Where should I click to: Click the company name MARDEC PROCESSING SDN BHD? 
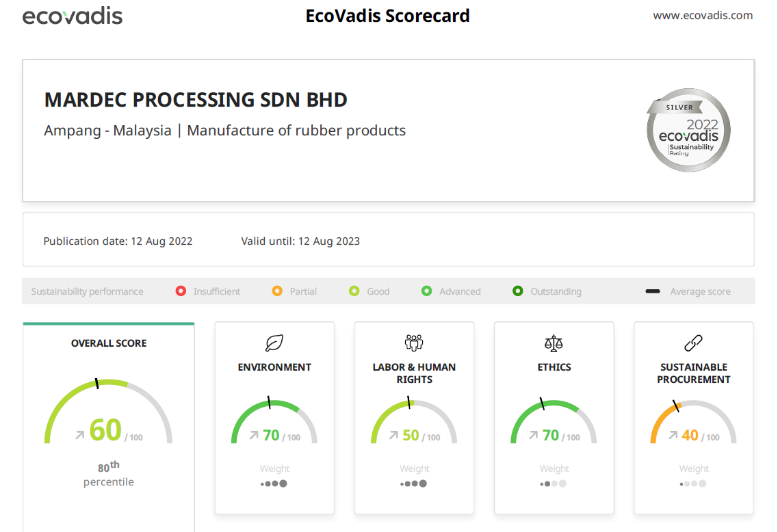(x=196, y=100)
